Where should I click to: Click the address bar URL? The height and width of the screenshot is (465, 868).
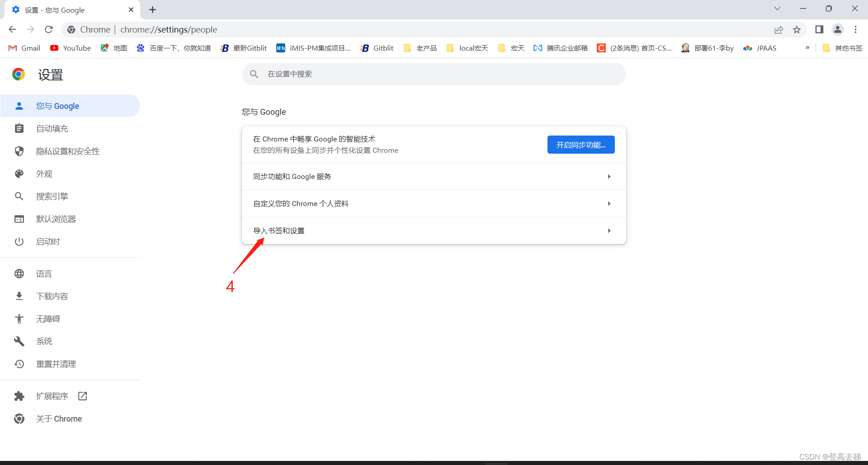(x=169, y=29)
